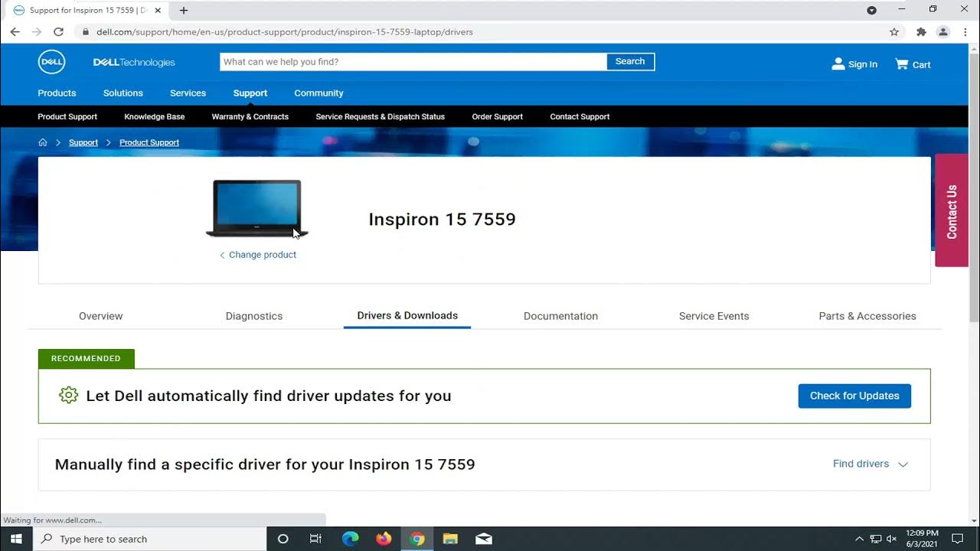Open File Explorer from taskbar
The image size is (980, 551).
coord(450,539)
